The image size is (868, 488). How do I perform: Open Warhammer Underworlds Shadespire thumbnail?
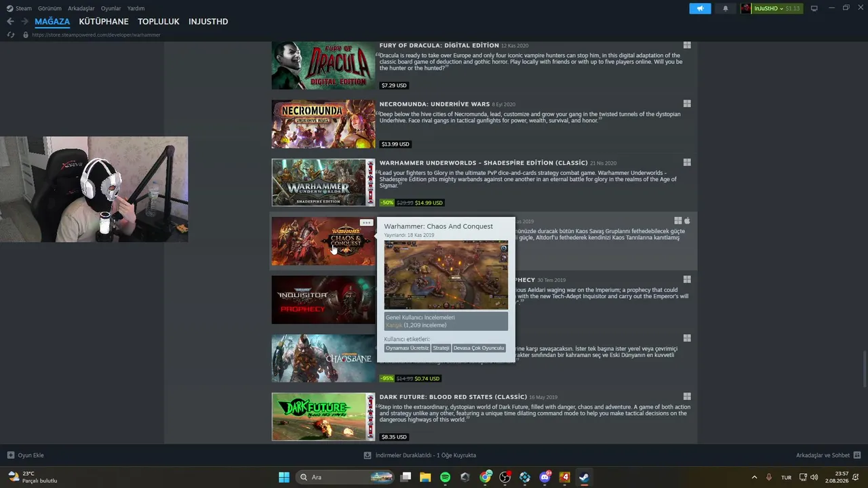pos(323,182)
